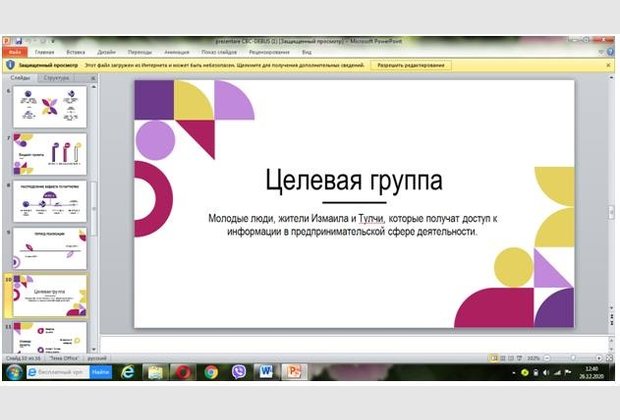Open File Explorer from the taskbar
This screenshot has width=620, height=420.
156,371
